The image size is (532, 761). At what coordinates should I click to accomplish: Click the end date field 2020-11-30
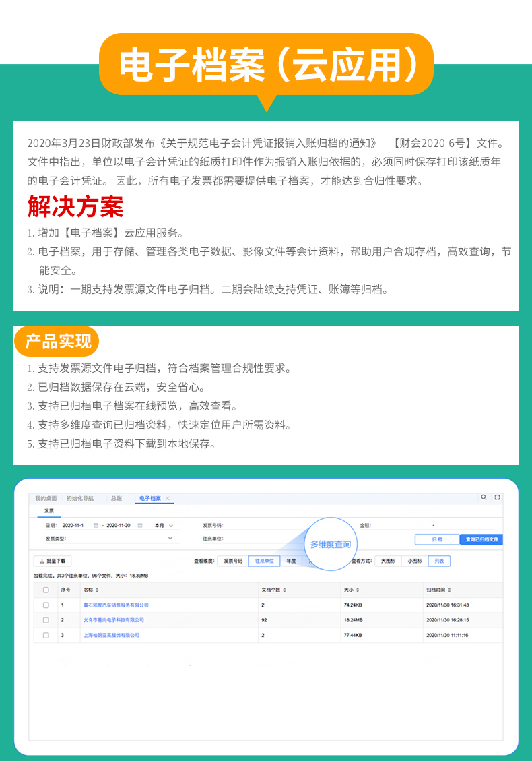click(119, 526)
